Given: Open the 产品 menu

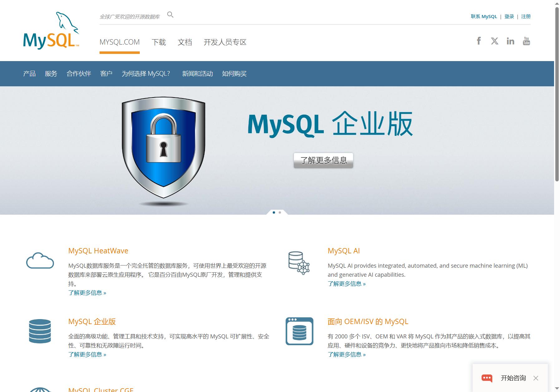Looking at the screenshot, I should pos(29,74).
